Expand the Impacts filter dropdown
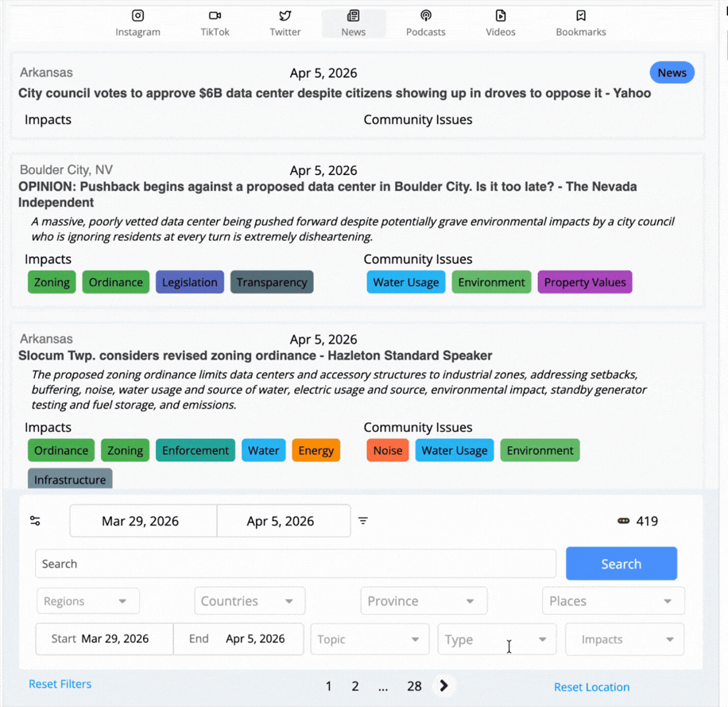 pyautogui.click(x=624, y=639)
